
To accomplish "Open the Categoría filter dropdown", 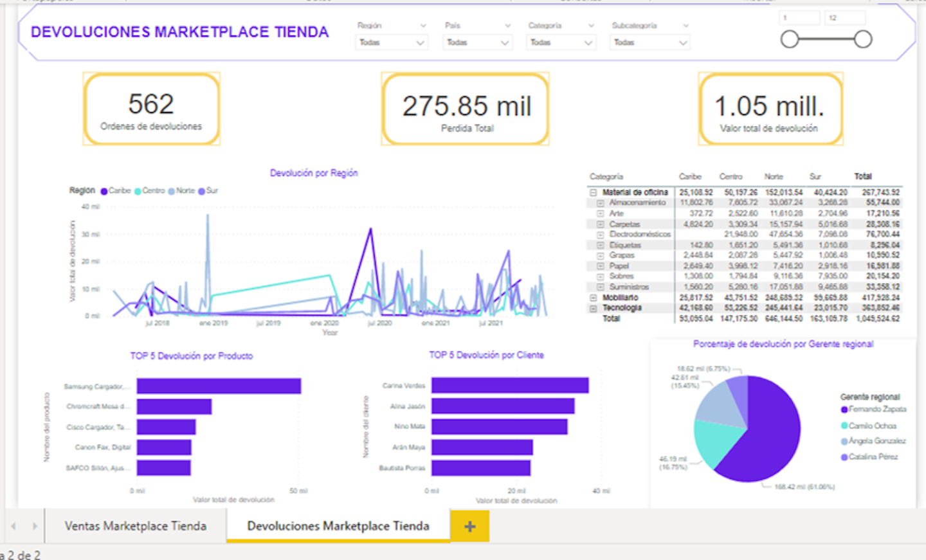I will click(x=560, y=42).
